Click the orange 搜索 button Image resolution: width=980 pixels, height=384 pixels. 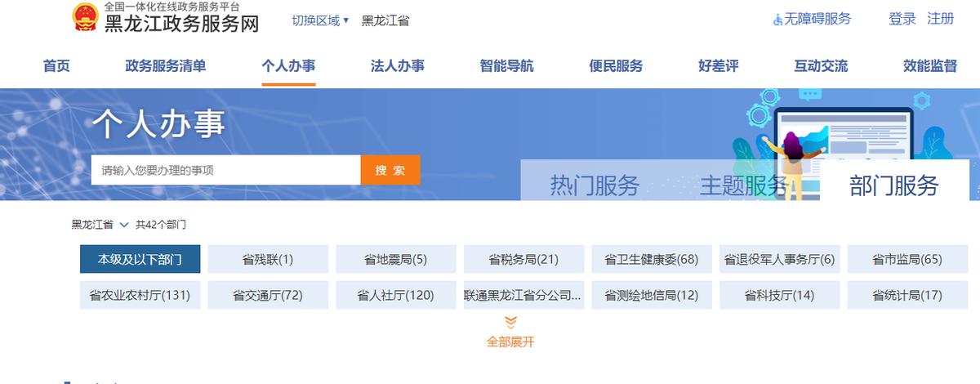pos(390,170)
